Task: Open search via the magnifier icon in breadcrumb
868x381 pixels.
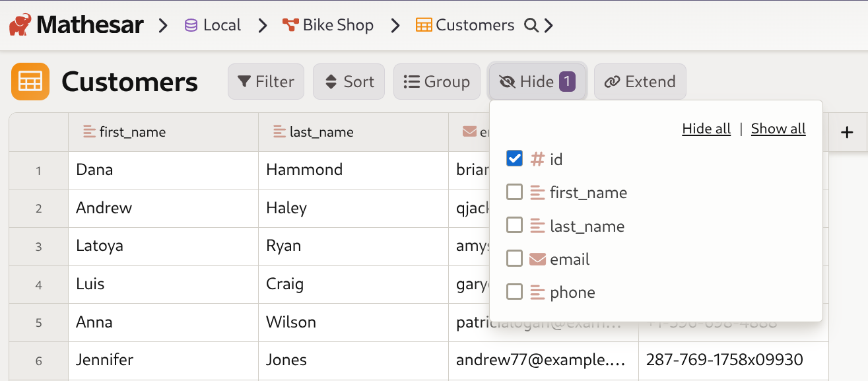Action: [x=531, y=25]
